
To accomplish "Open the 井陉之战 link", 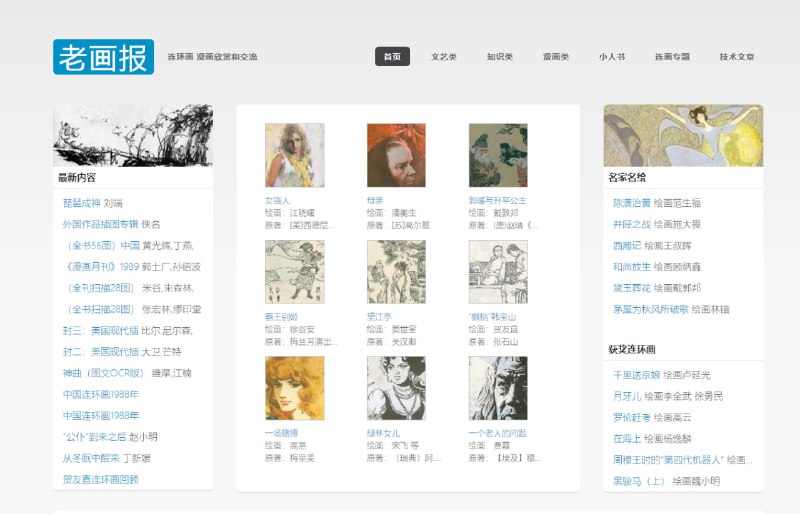I will (632, 224).
